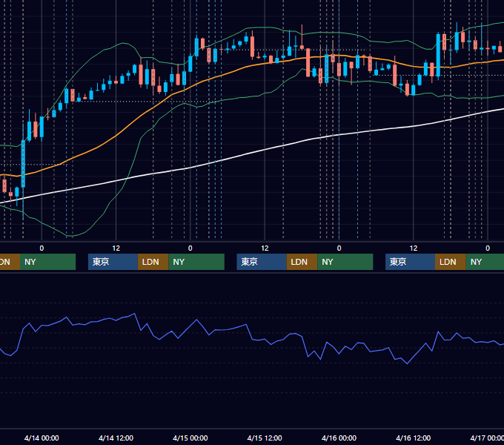
Task: Select the NY session block spanning 4/16 00:00
Action: point(345,262)
